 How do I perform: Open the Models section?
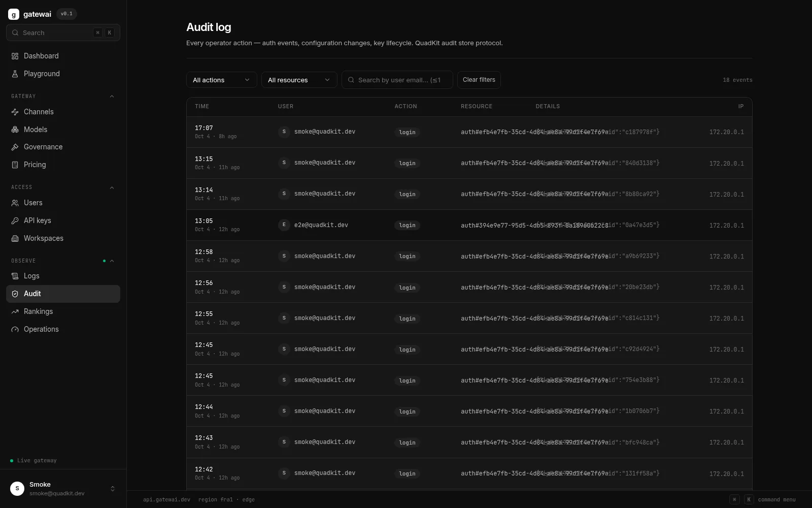(x=63, y=130)
